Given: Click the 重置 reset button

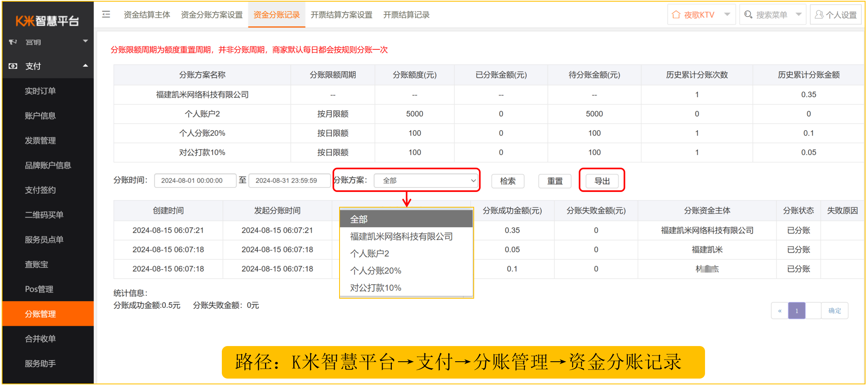Looking at the screenshot, I should (555, 181).
